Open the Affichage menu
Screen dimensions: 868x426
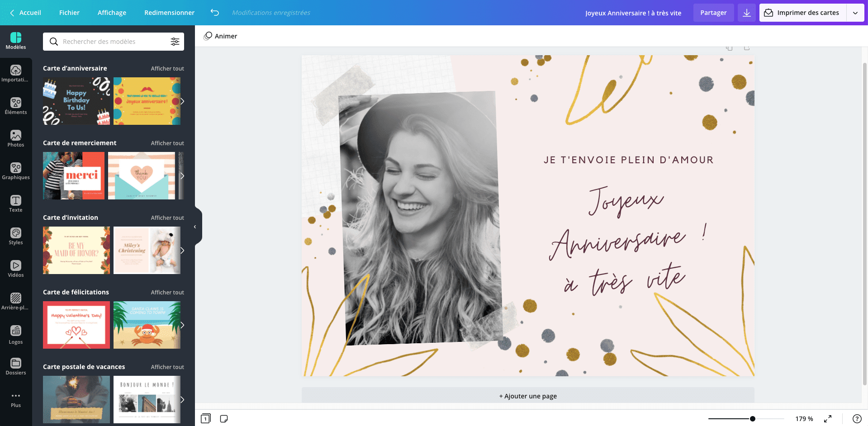tap(111, 13)
